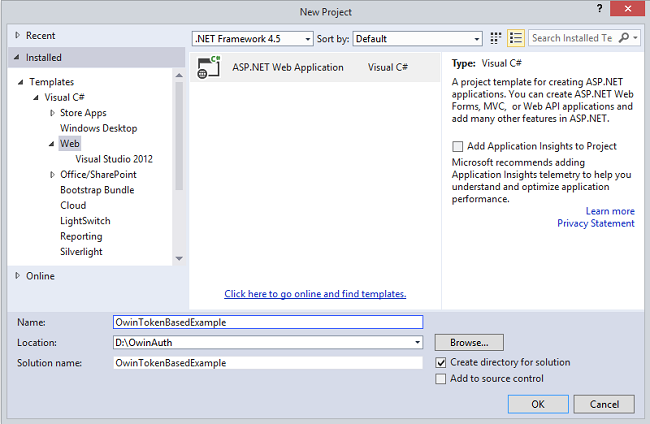Select the Silverlight template category
Image resolution: width=650 pixels, height=424 pixels.
coord(81,252)
